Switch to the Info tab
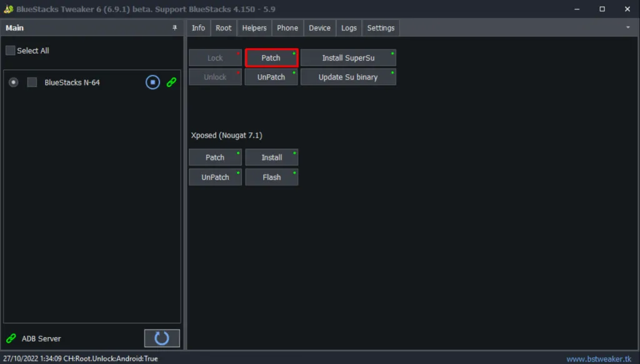 coord(198,28)
